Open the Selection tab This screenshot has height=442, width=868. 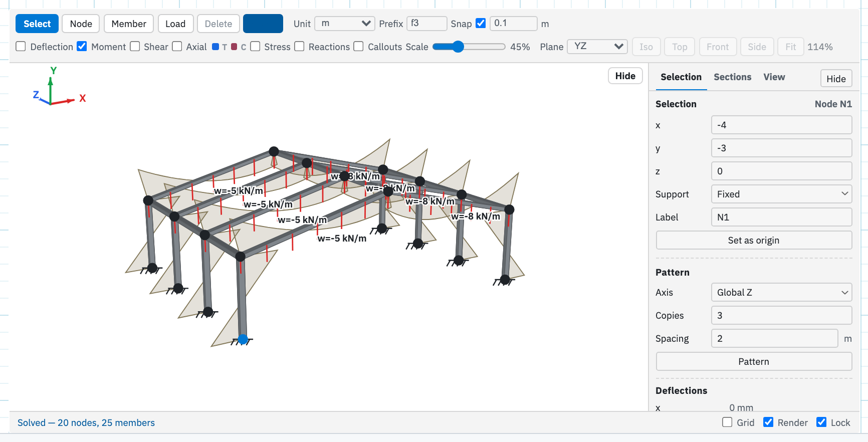[681, 77]
